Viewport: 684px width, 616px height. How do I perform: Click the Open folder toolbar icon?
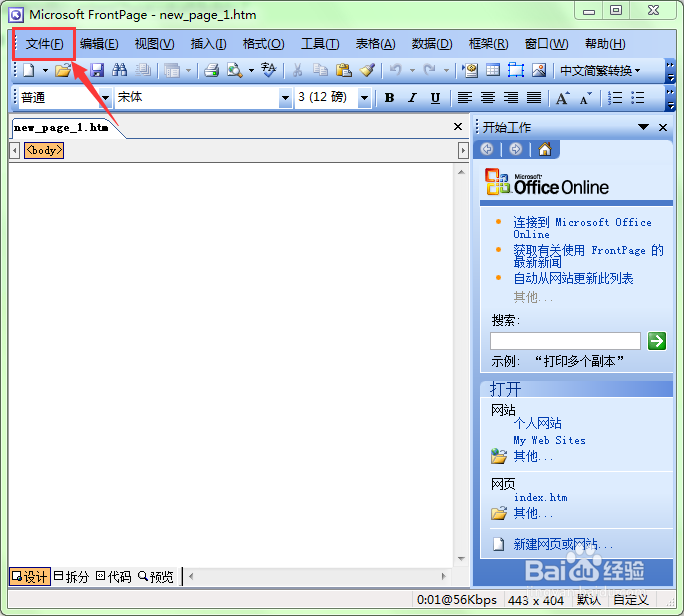pos(63,70)
